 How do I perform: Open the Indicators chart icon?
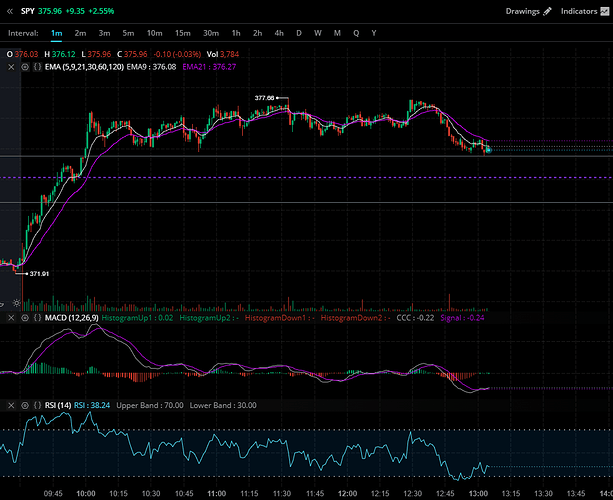pyautogui.click(x=604, y=11)
